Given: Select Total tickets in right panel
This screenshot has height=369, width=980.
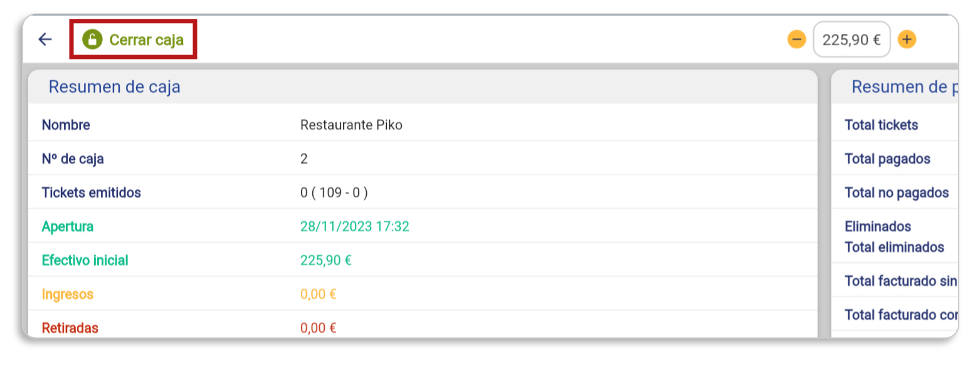Looking at the screenshot, I should [x=881, y=125].
